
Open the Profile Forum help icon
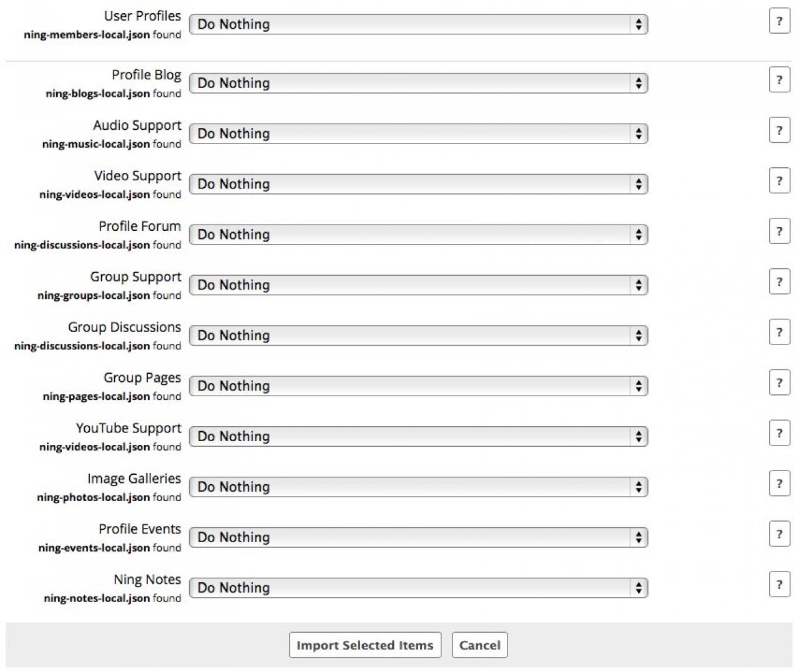point(779,232)
